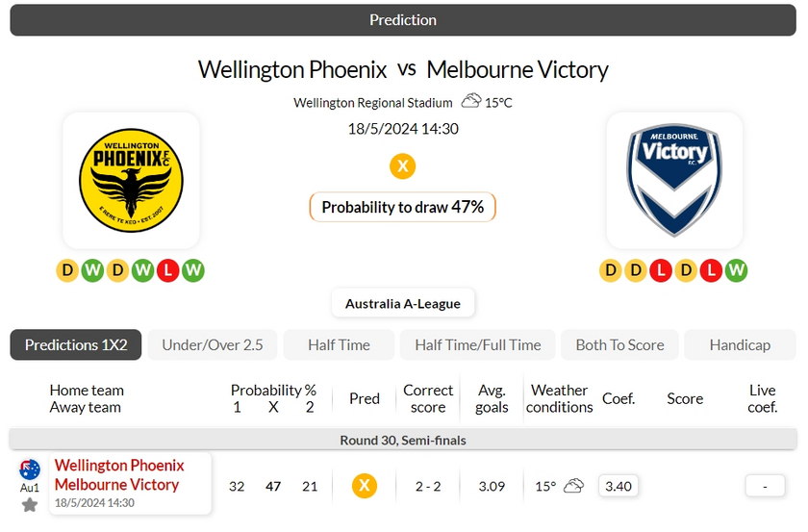Toggle the favorite star for this match
The image size is (808, 532).
click(30, 505)
